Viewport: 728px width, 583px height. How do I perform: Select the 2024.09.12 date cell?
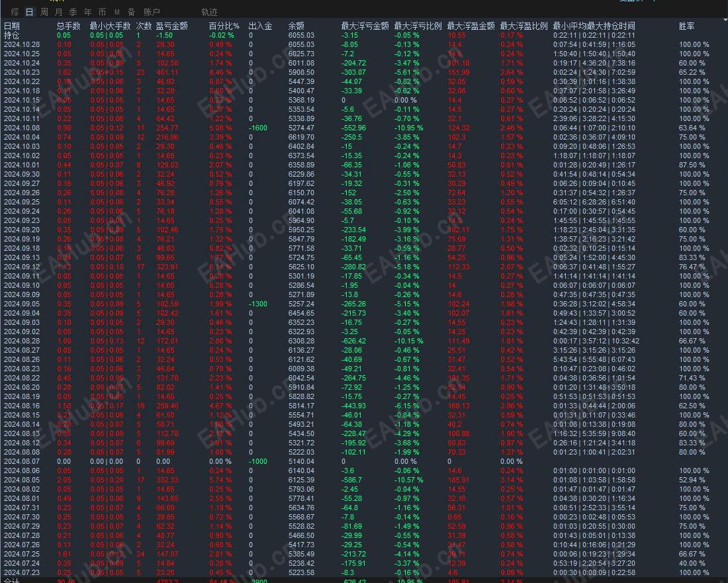22,267
